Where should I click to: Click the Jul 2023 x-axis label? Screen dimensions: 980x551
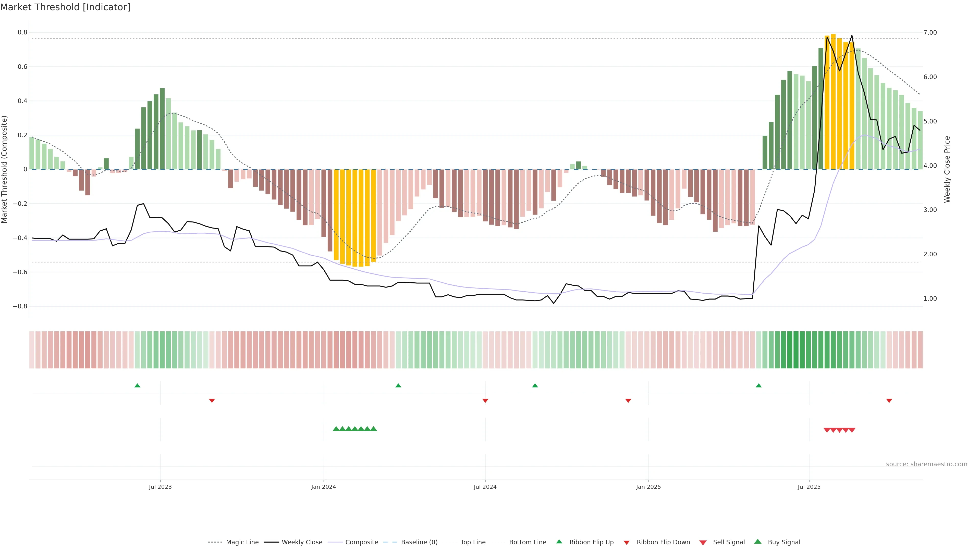160,487
